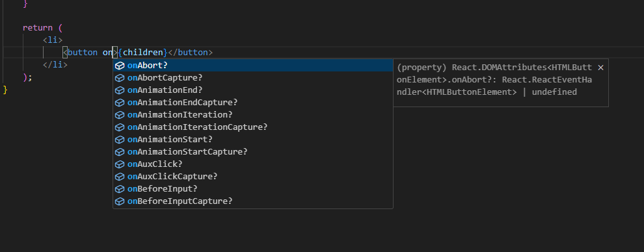
Task: Select the onAnimationIterationCapture? completion
Action: coord(253,127)
